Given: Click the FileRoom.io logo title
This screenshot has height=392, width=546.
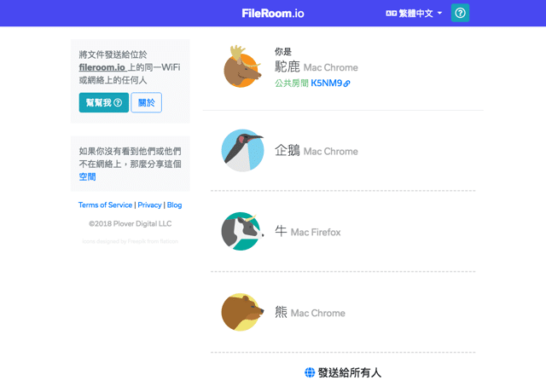Looking at the screenshot, I should [273, 14].
